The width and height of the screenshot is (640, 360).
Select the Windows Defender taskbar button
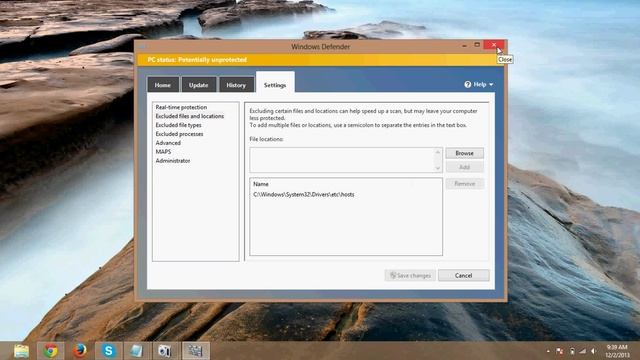[195, 351]
